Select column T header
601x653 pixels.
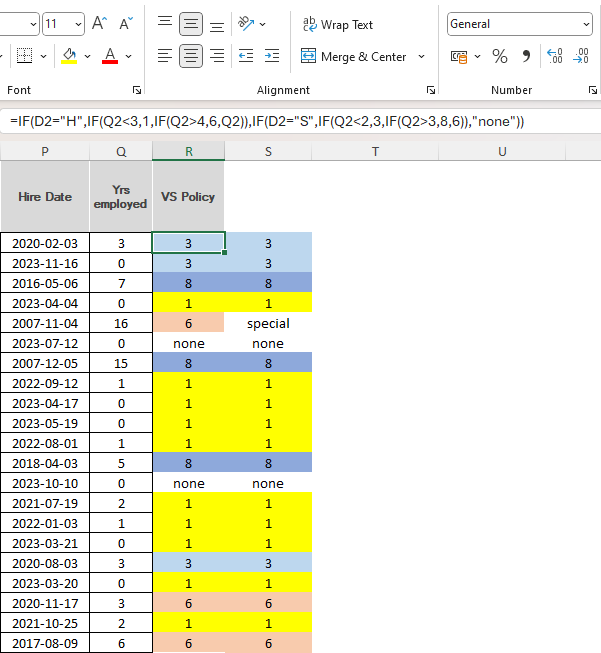coord(375,152)
